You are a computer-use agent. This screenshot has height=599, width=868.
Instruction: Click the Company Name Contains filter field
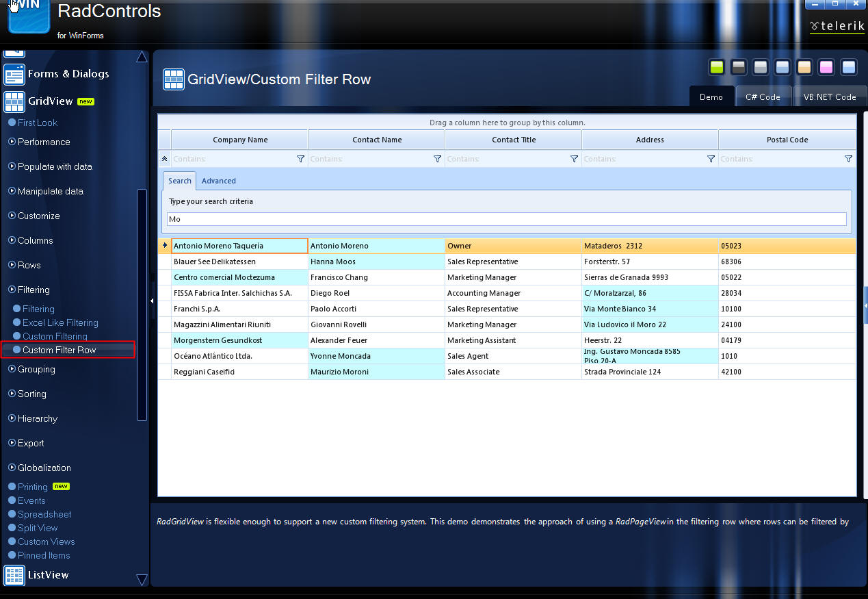pyautogui.click(x=233, y=159)
